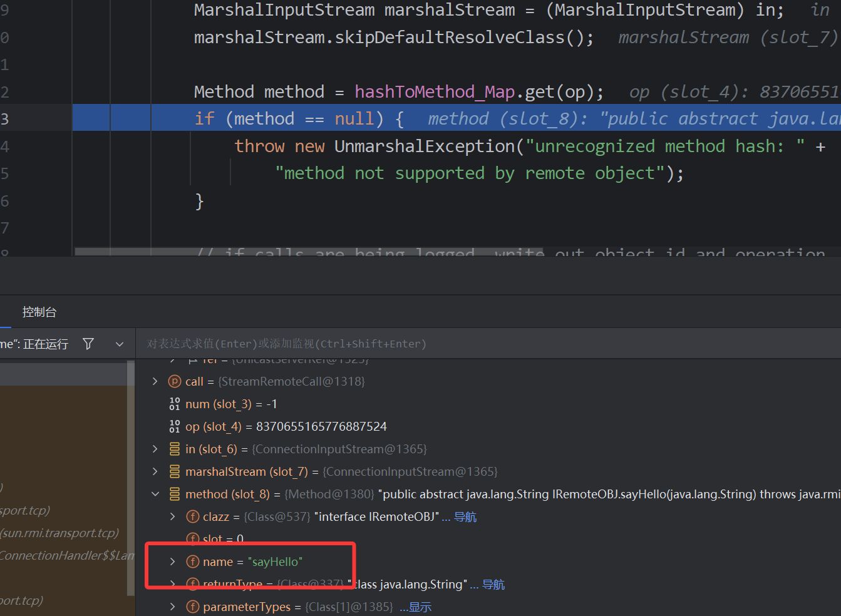Screen dimensions: 841x616
Task: Click the field icon beside 'clazz'
Action: pos(193,516)
